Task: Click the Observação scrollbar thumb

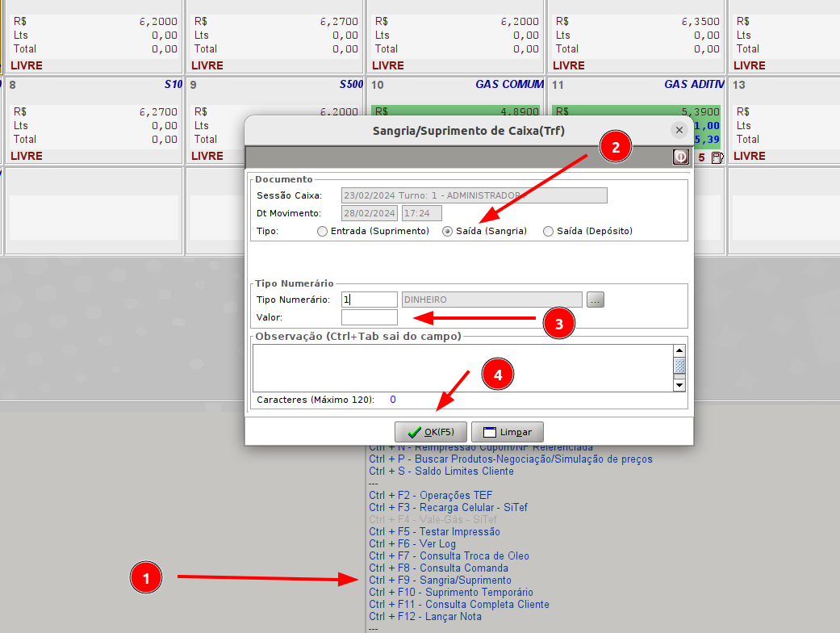Action: (x=679, y=367)
